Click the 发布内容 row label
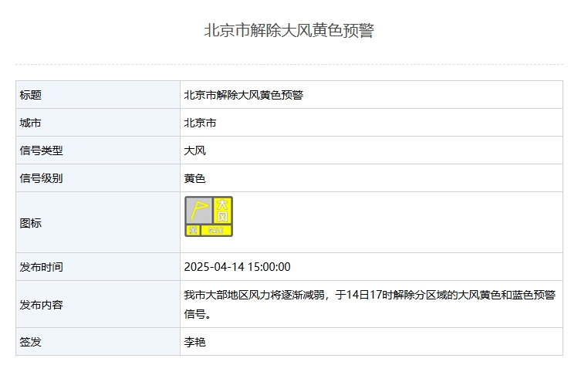Viewport: 588px width, 365px height. pos(42,305)
